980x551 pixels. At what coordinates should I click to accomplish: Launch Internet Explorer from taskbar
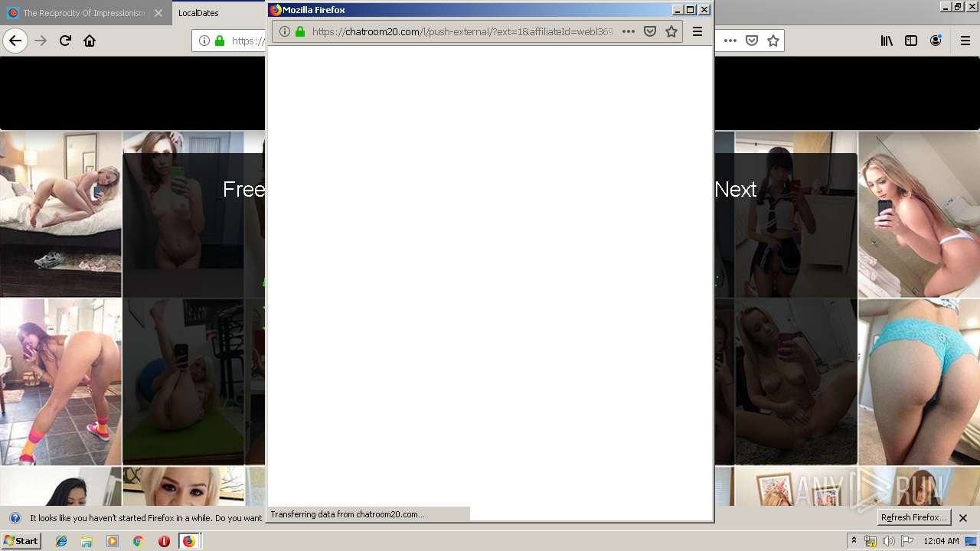tap(61, 541)
